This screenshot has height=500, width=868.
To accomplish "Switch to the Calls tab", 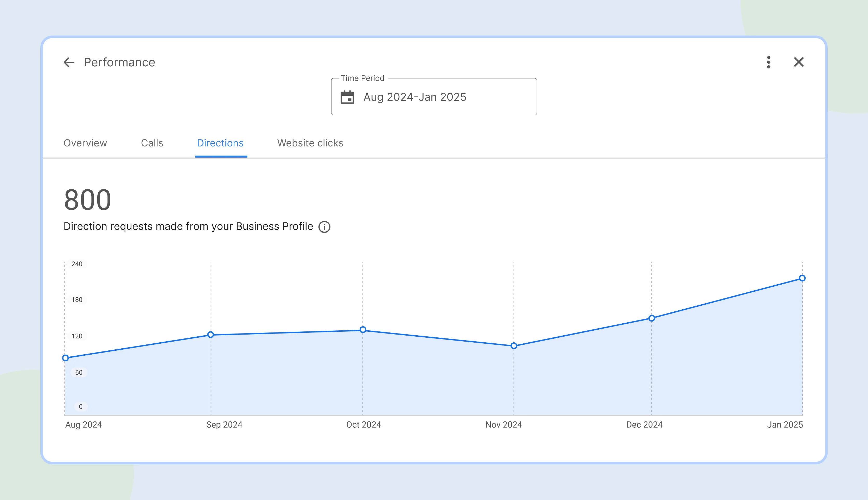I will tap(152, 143).
